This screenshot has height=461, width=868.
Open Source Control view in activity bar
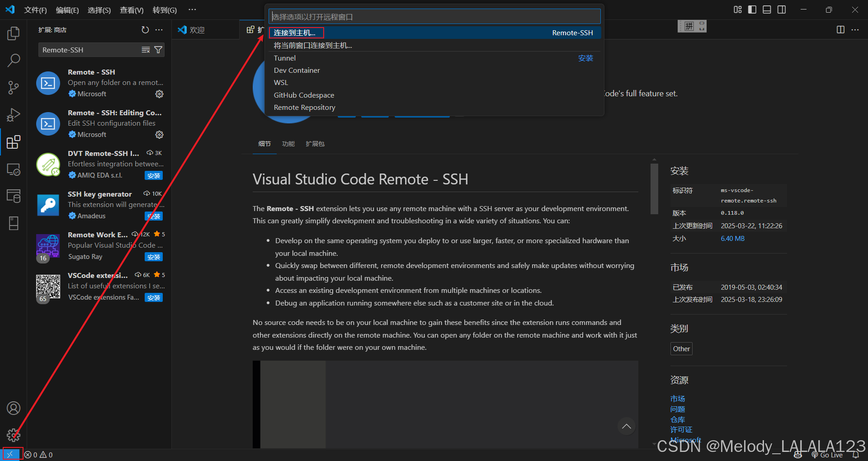pyautogui.click(x=14, y=88)
